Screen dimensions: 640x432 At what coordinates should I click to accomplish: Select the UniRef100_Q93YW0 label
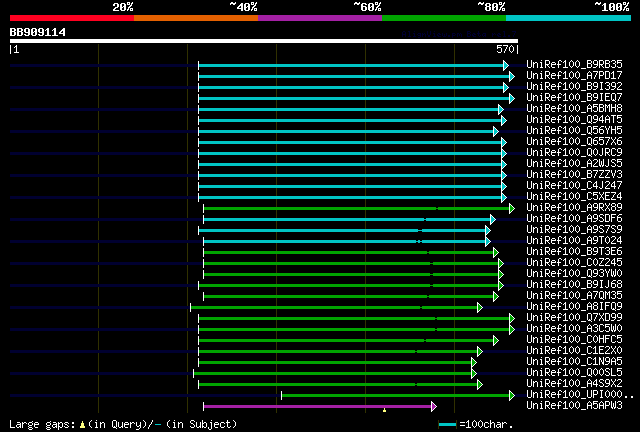[574, 274]
